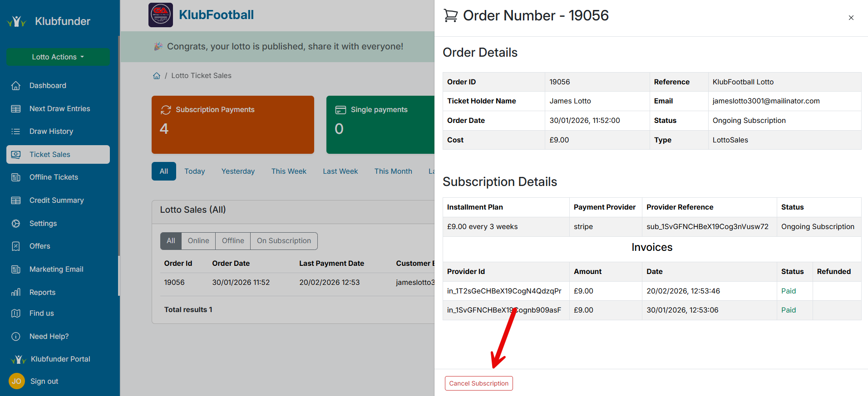Screen dimensions: 868x396
Task: Sign out of the account
Action: (44, 381)
